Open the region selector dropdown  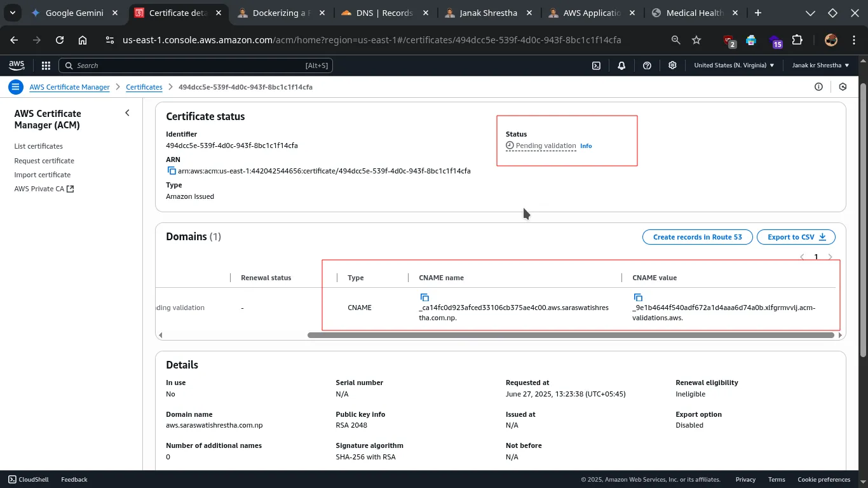pos(734,65)
